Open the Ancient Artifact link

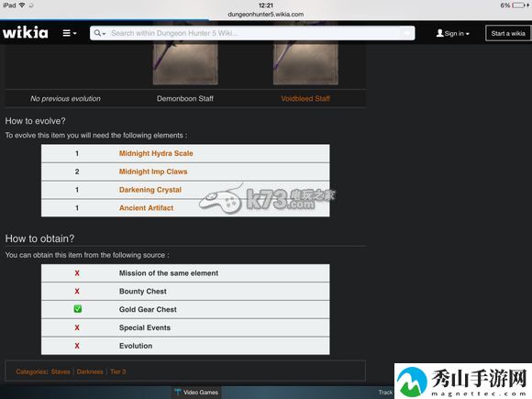tap(146, 208)
